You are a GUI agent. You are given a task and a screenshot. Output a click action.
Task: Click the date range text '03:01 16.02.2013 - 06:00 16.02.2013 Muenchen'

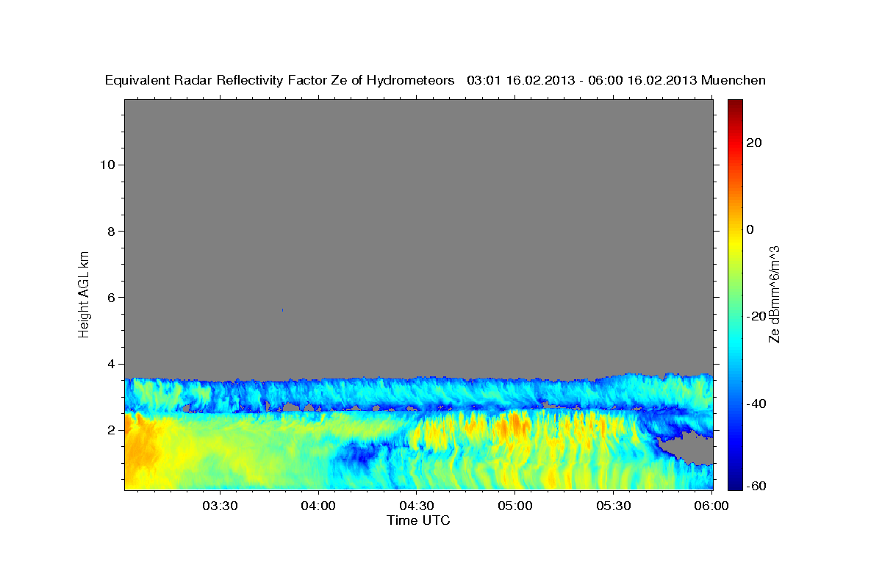617,80
